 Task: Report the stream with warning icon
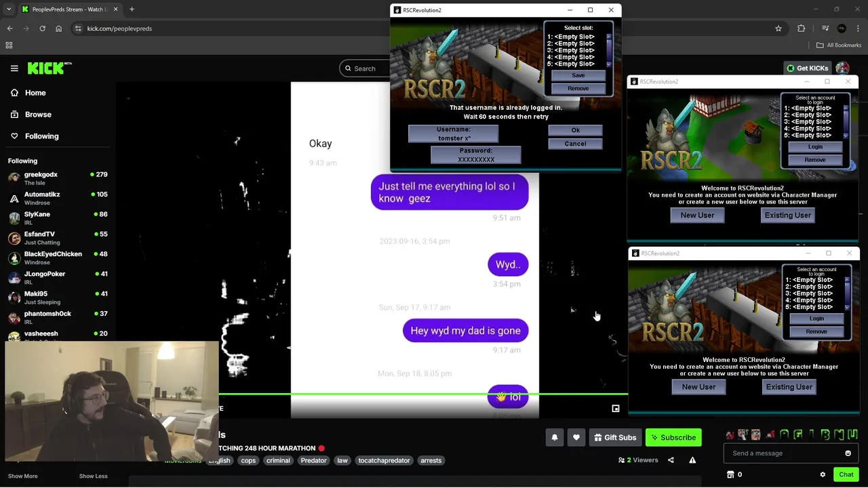(692, 460)
